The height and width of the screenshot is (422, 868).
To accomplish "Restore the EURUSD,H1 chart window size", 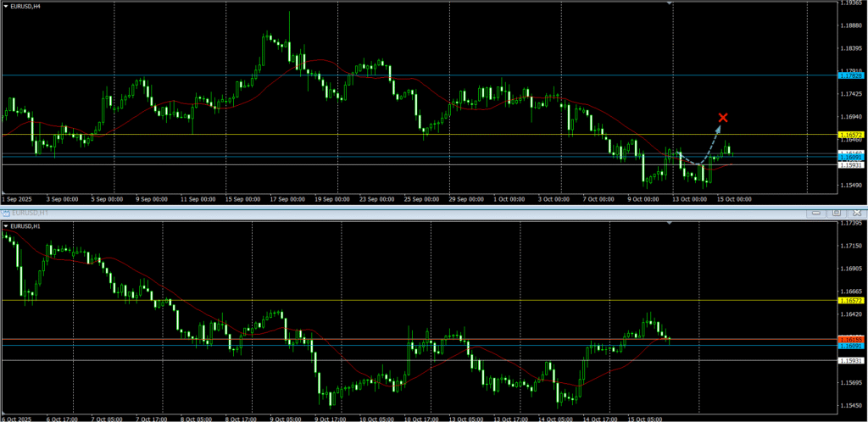I will [836, 212].
